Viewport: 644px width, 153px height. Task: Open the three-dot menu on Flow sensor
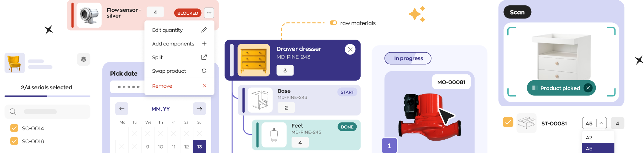(209, 13)
